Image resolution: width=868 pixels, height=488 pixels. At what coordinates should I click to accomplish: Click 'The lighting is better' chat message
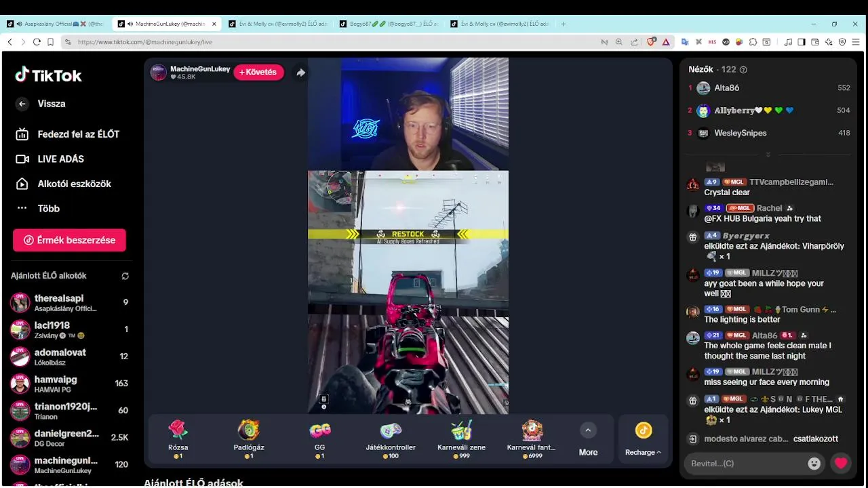pyautogui.click(x=742, y=320)
